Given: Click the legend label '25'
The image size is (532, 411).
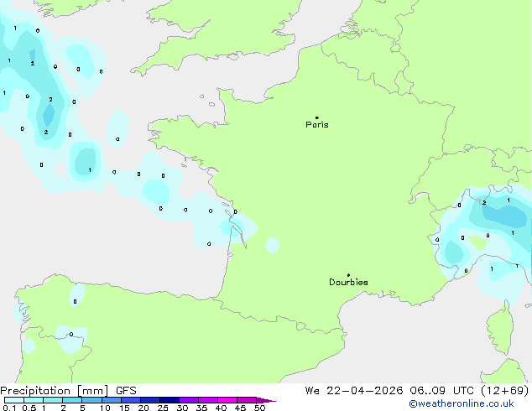Looking at the screenshot, I should point(163,408).
